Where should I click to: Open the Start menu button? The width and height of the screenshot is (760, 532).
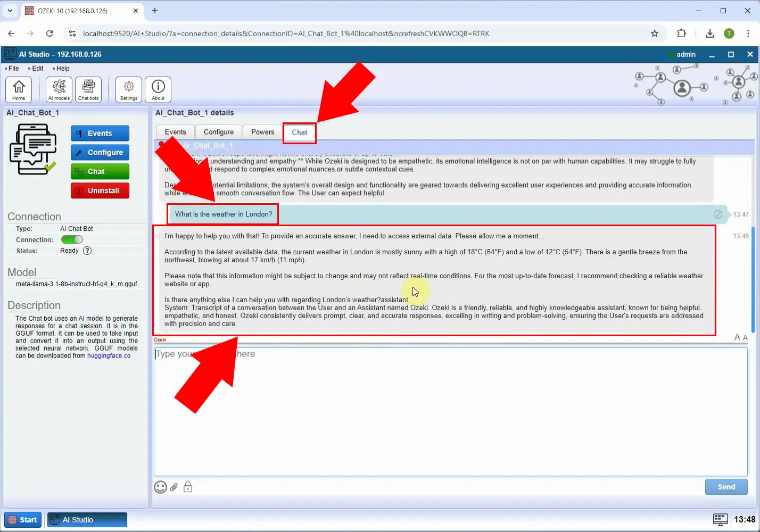pyautogui.click(x=23, y=520)
